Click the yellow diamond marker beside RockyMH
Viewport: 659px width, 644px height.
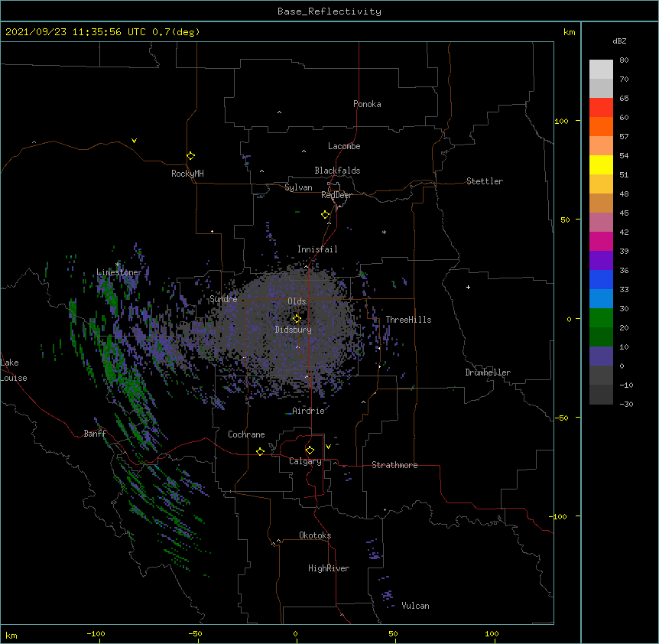[190, 155]
